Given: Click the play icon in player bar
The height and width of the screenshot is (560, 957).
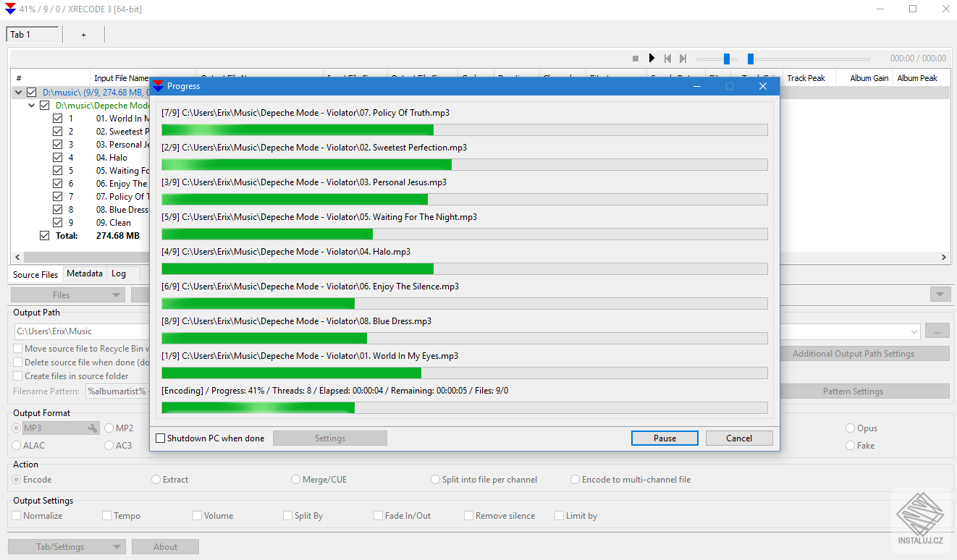Looking at the screenshot, I should 652,59.
